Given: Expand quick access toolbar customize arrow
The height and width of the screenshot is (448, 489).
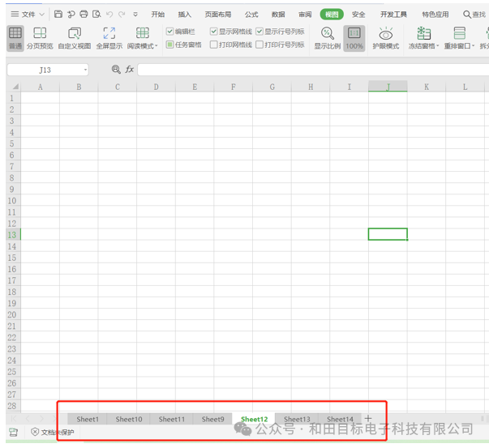Looking at the screenshot, I should pyautogui.click(x=135, y=15).
